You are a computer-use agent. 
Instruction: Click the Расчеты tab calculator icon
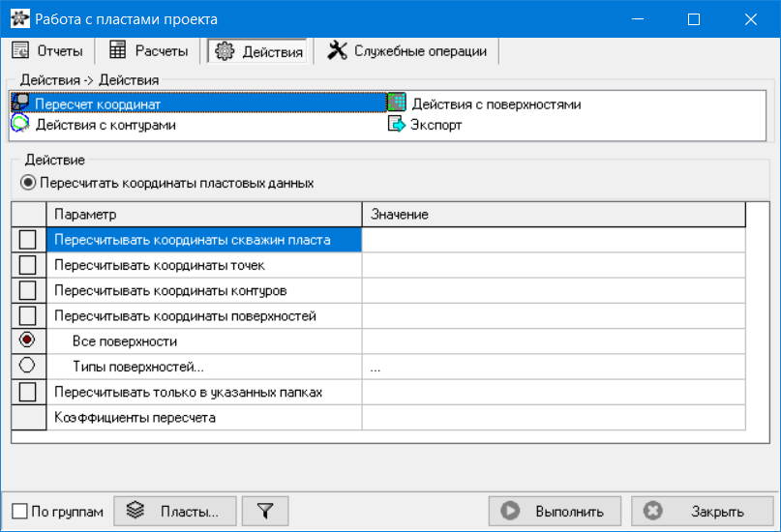(x=117, y=49)
